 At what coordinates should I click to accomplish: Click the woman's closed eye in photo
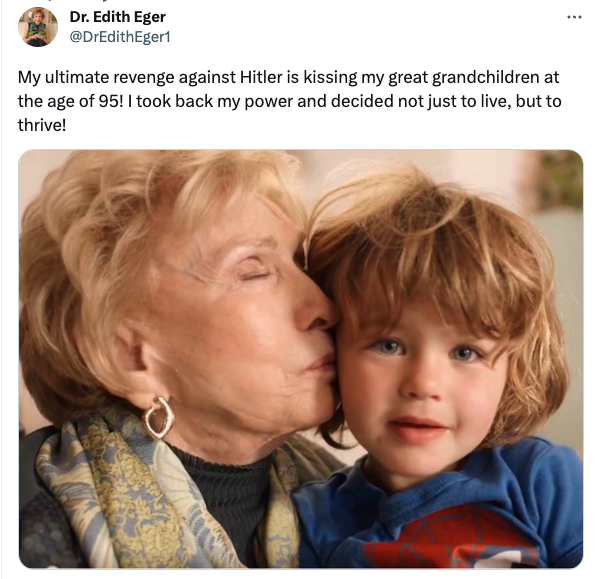[x=254, y=276]
